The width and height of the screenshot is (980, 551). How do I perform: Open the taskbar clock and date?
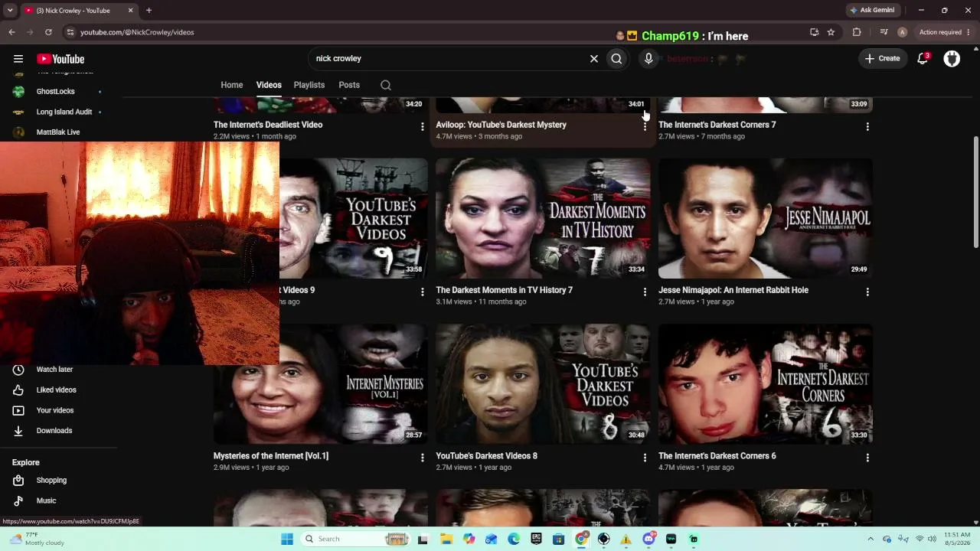(957, 539)
